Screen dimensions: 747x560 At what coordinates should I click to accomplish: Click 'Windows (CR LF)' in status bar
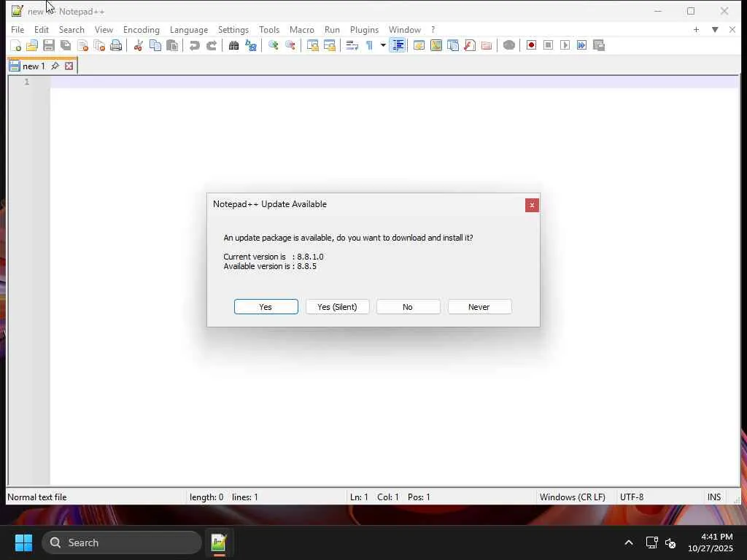tap(572, 497)
